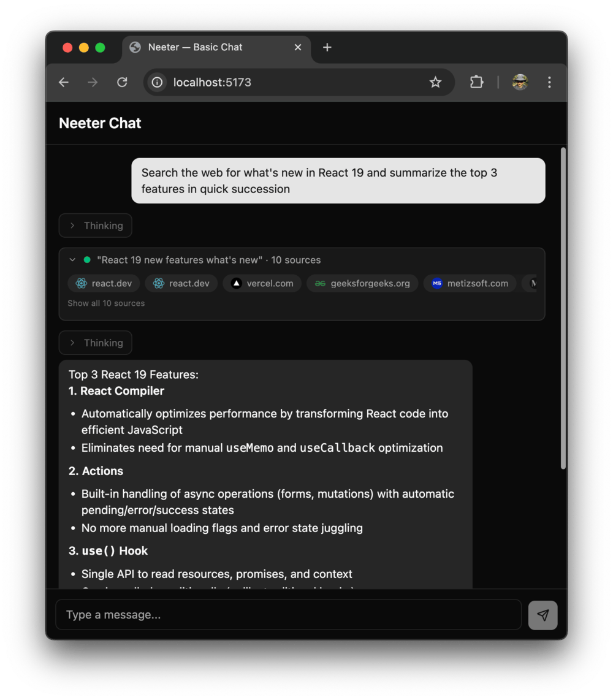Viewport: 613px width, 700px height.
Task: Expand the second Thinking section
Action: [96, 343]
